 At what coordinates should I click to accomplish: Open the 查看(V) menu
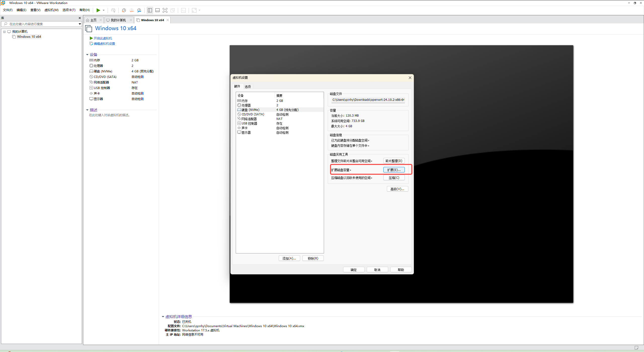tap(35, 10)
